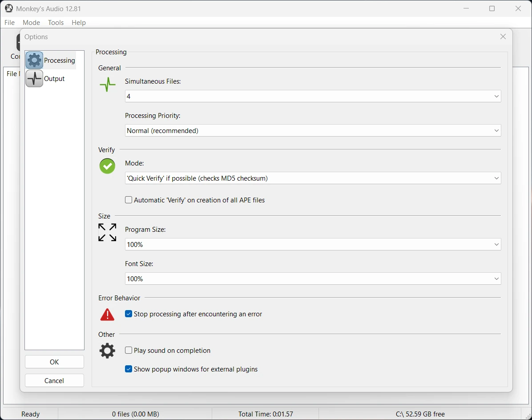532x420 pixels.
Task: Click the 'Font Size:' label
Action: (x=139, y=263)
